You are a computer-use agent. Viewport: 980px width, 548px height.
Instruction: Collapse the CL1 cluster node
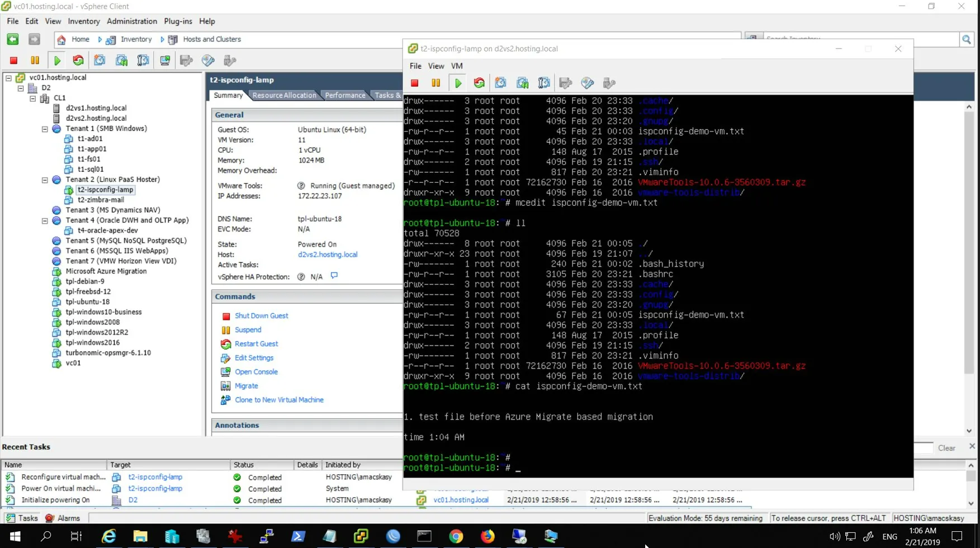(33, 98)
